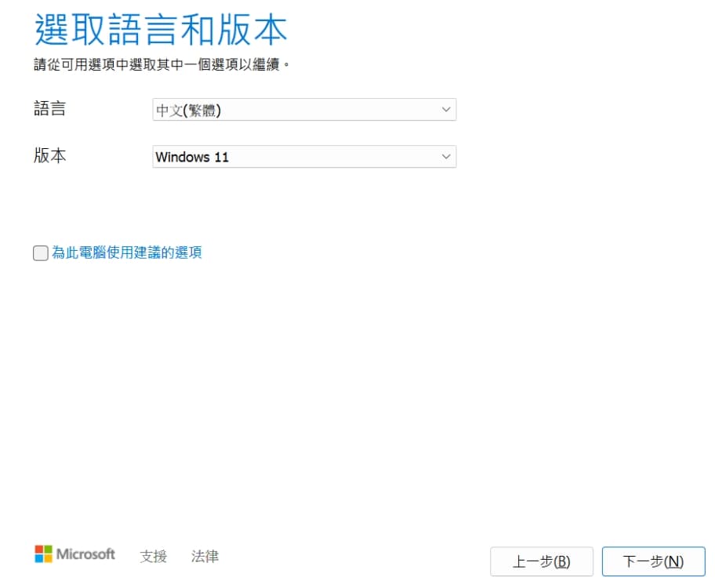This screenshot has width=715, height=588.
Task: Click the 語言 field label
Action: [49, 108]
